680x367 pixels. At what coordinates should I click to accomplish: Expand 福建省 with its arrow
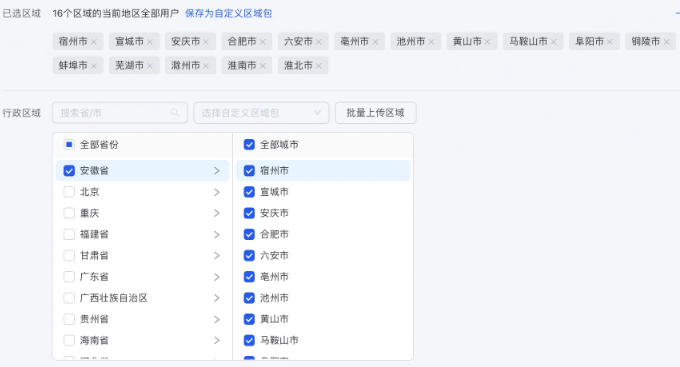click(x=217, y=234)
